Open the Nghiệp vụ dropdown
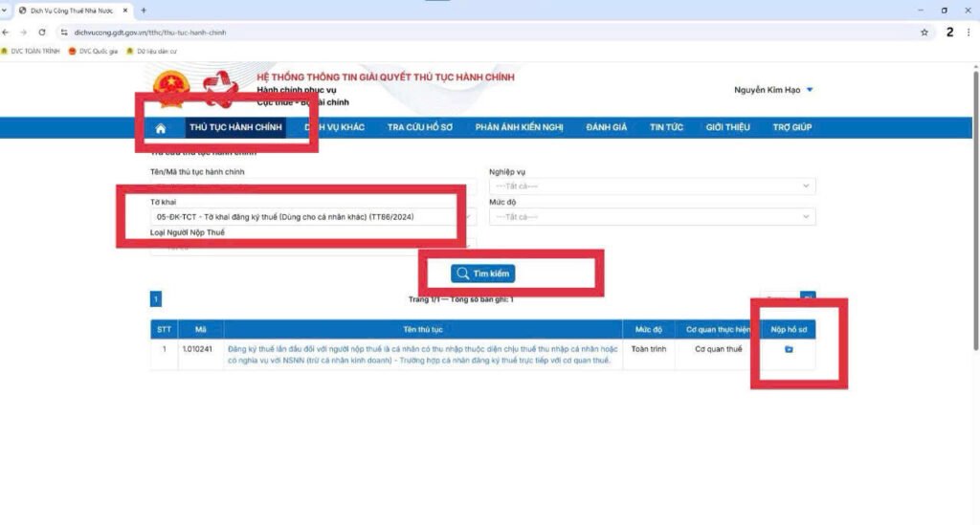 point(652,186)
